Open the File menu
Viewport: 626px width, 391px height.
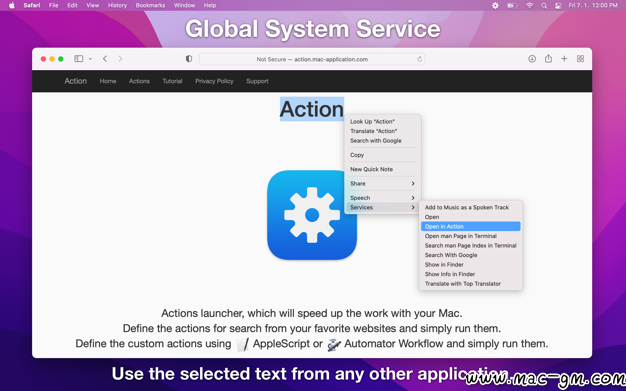click(53, 5)
